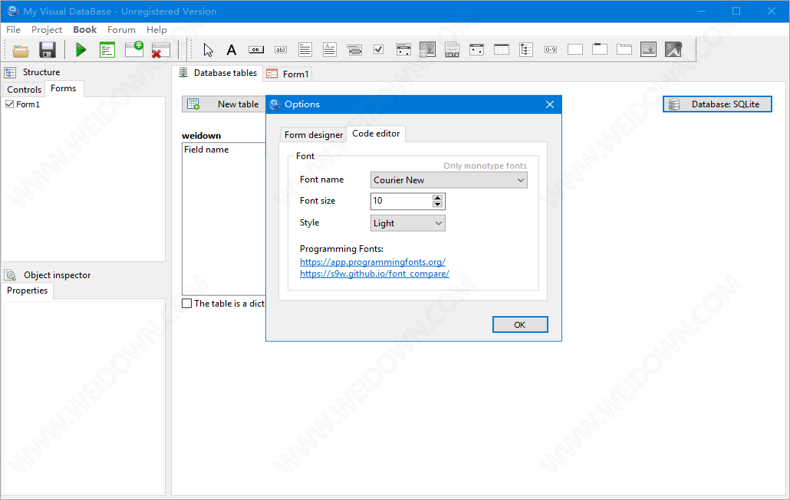Select the blank Panel component icon
Viewport: 790px width, 500px height.
pos(575,49)
